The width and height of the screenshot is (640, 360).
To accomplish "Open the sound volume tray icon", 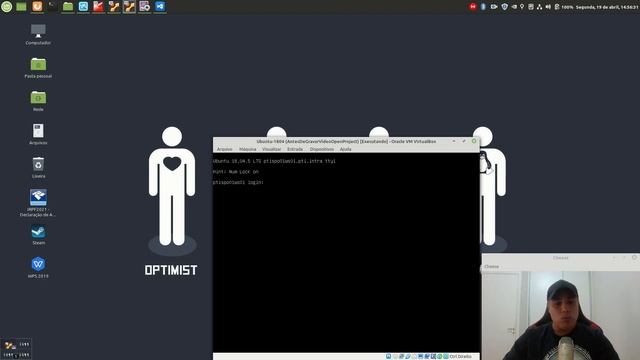I will 548,7.
